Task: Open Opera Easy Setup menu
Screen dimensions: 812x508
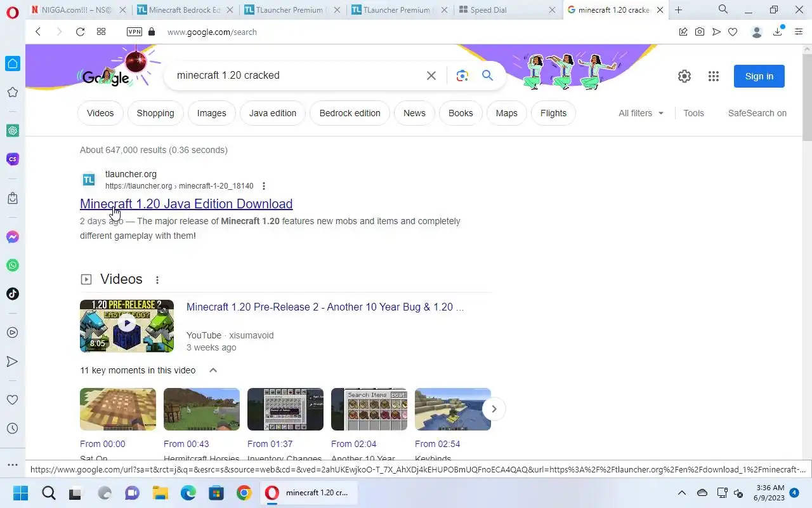Action: pos(799,32)
